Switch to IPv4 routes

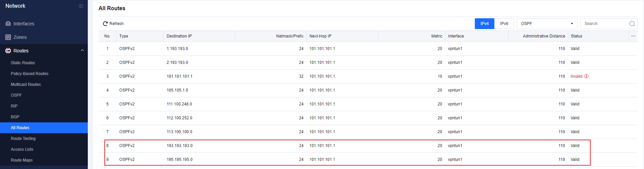485,24
